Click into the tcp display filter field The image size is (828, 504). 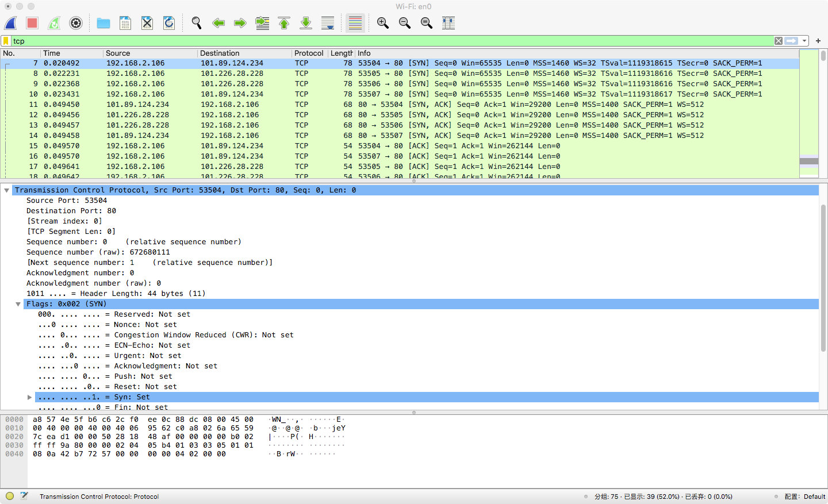pos(391,41)
